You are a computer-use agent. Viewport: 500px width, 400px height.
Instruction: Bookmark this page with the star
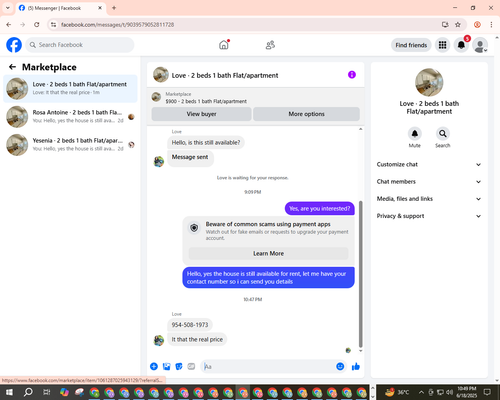pyautogui.click(x=458, y=25)
